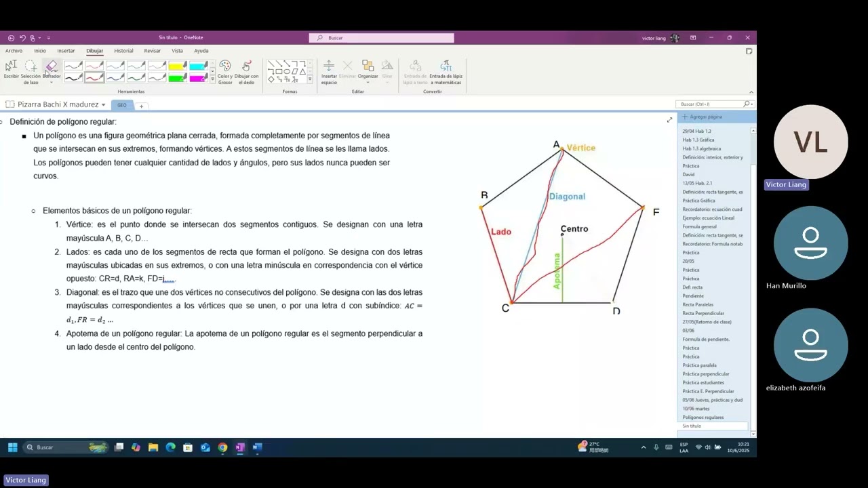Open the Historial tab

point(123,51)
